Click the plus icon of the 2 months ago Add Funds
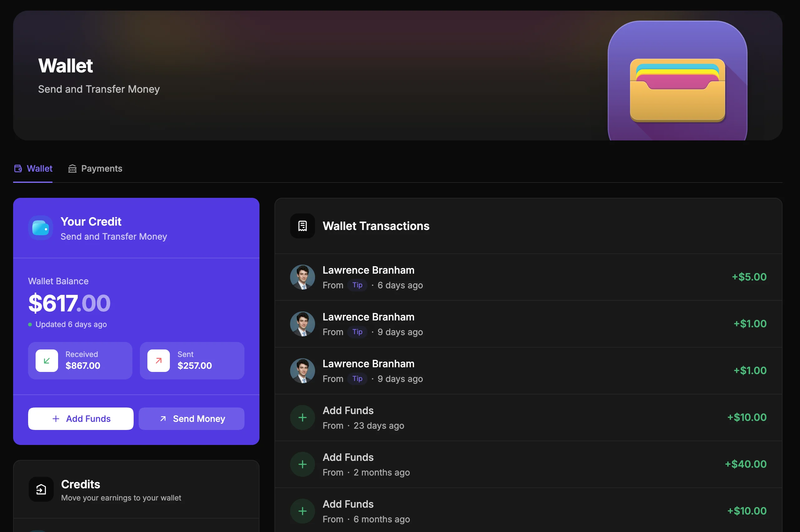The width and height of the screenshot is (800, 532). click(x=303, y=465)
